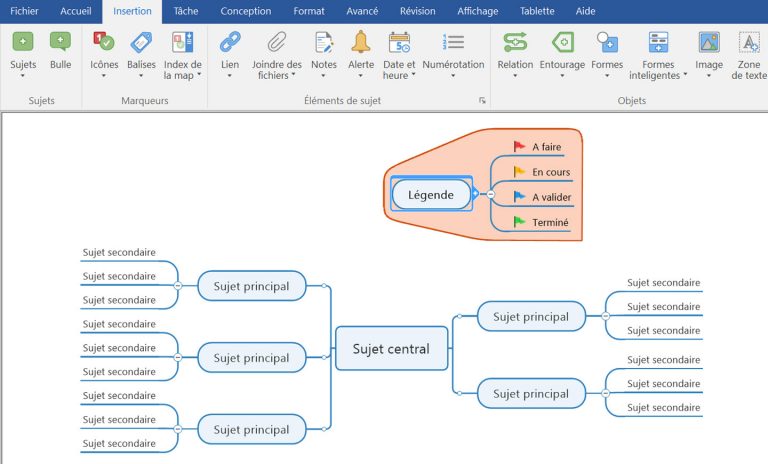Open Éléments de sujet dialog launcher

pyautogui.click(x=482, y=101)
